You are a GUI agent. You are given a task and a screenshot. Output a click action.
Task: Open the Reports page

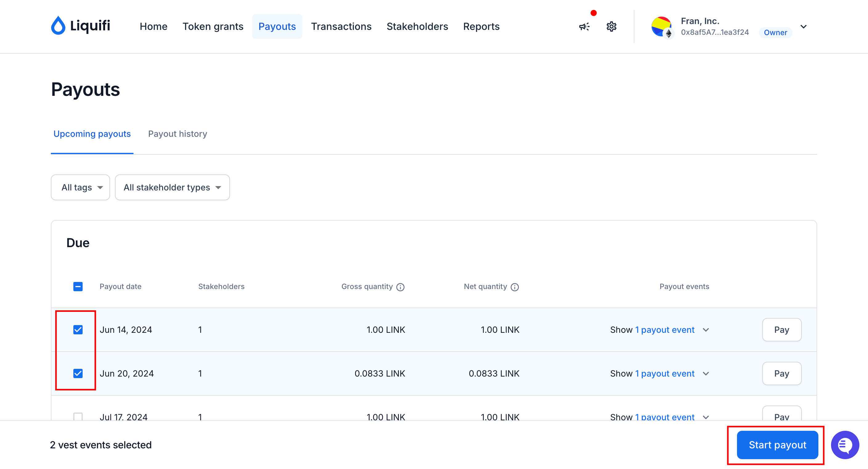[481, 26]
